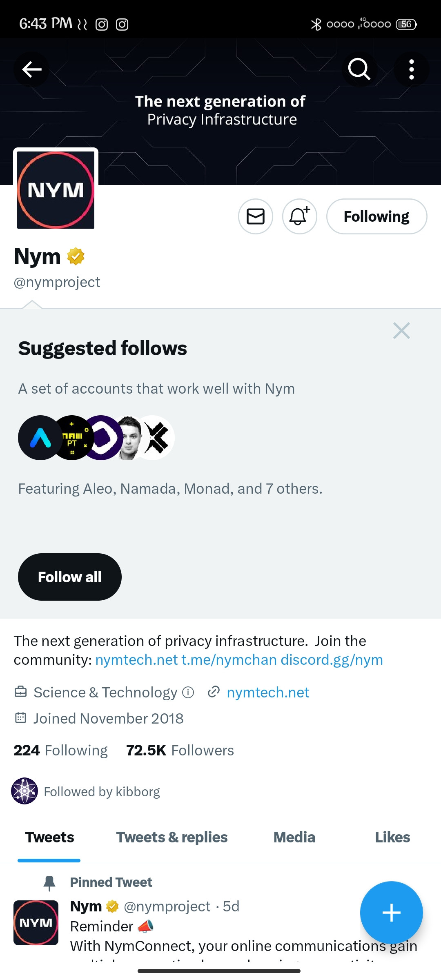Open search on Nym profile
The width and height of the screenshot is (441, 980).
coord(359,69)
